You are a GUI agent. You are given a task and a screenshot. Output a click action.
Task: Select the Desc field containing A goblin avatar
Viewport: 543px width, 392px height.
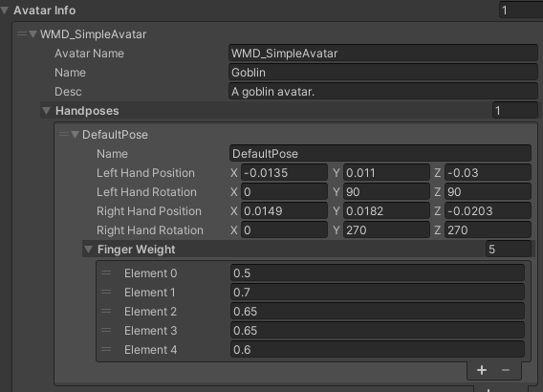[x=383, y=92]
